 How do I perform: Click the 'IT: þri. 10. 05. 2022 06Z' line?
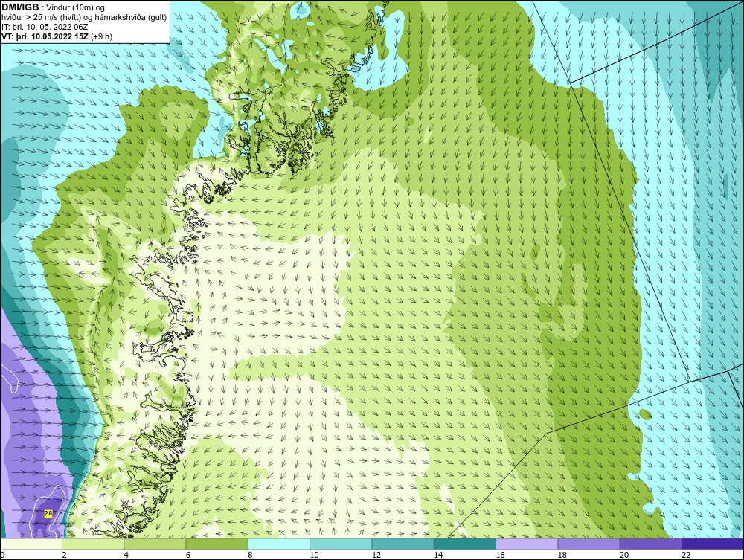point(45,27)
